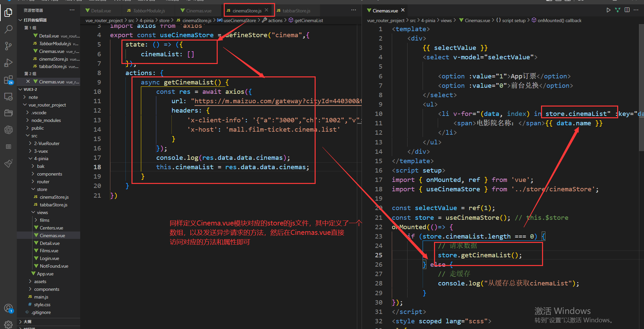This screenshot has width=644, height=329.
Task: Close the cinemaStore.js tab
Action: (x=266, y=10)
